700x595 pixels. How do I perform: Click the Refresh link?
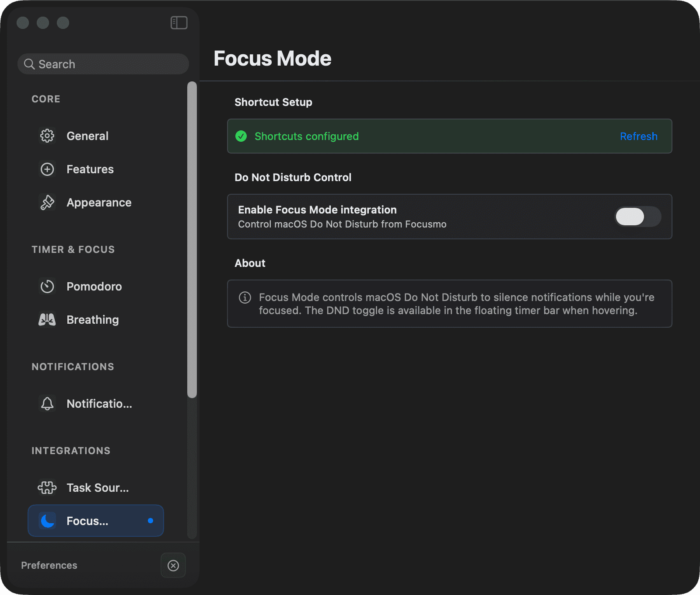tap(639, 136)
